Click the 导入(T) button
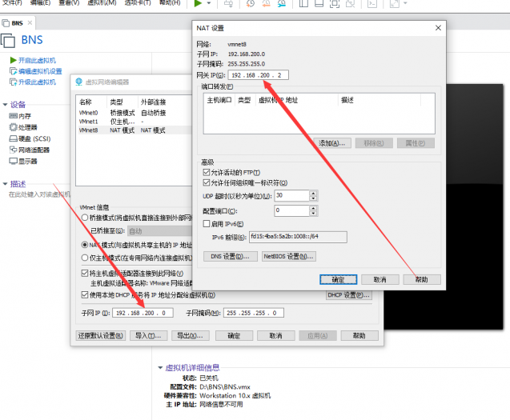Viewport: 510px width, 420px height. [148, 336]
